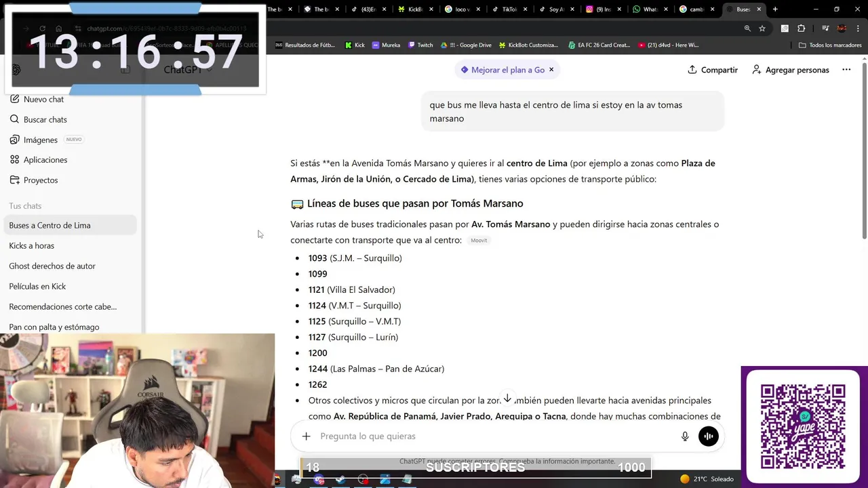Image resolution: width=868 pixels, height=488 pixels.
Task: Click the 1244 (Las Palmas – Pan de Azúcar) line
Action: (376, 369)
